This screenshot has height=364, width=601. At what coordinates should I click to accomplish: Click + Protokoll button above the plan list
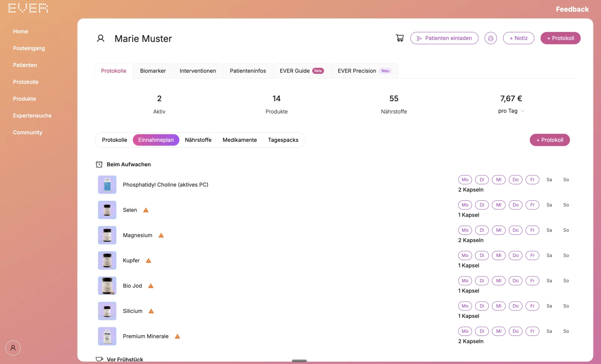pyautogui.click(x=550, y=140)
